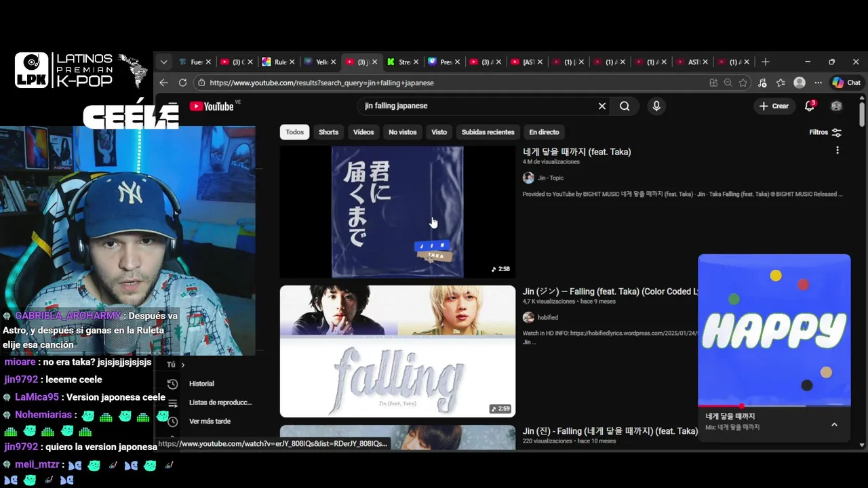Open the 'Jin - Topic' channel link
Image resolution: width=868 pixels, height=488 pixels.
(x=551, y=178)
